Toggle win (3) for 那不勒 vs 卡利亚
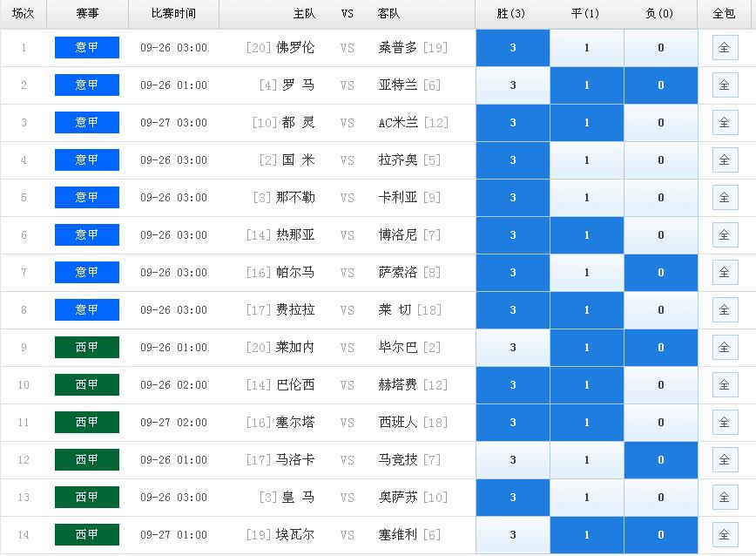 click(512, 198)
